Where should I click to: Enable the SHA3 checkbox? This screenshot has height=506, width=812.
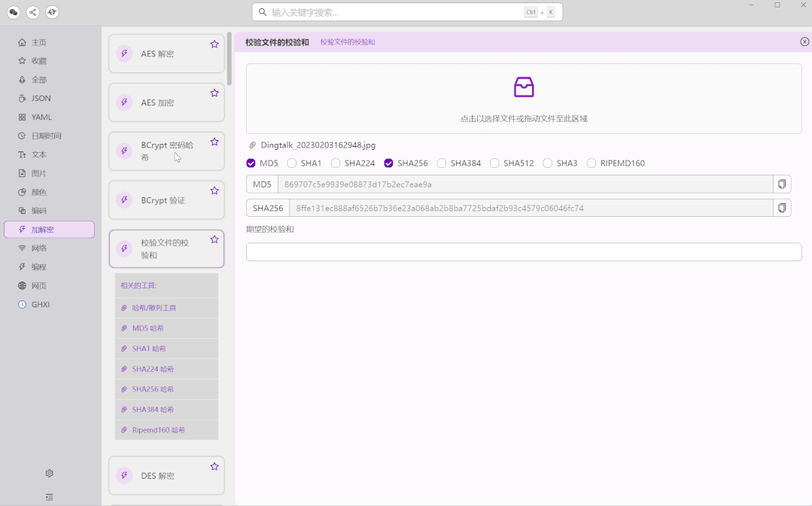tap(547, 163)
